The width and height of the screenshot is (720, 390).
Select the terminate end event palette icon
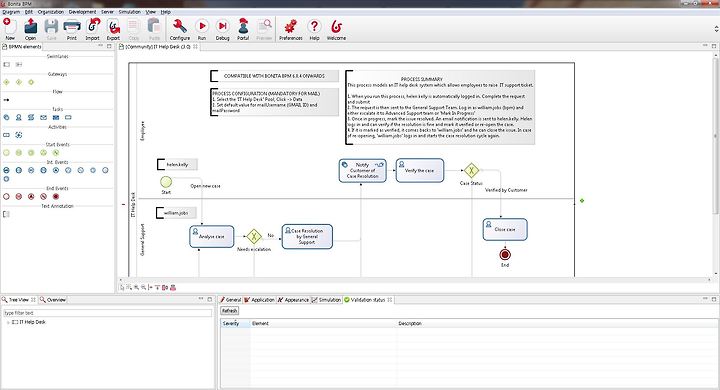coord(56,197)
